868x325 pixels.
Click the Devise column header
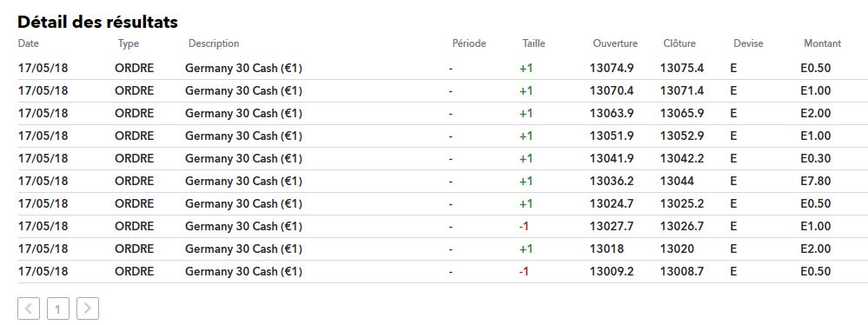pyautogui.click(x=748, y=43)
